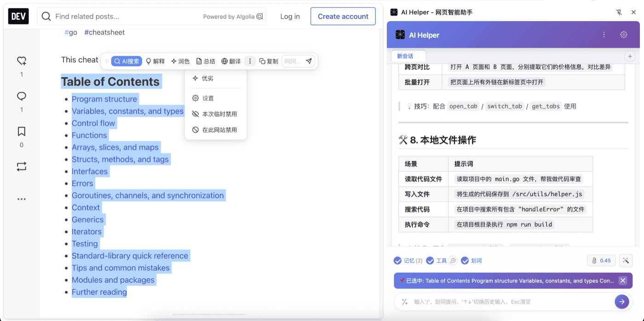Click the wrench tool-config icon
644x321 pixels.
(453, 261)
